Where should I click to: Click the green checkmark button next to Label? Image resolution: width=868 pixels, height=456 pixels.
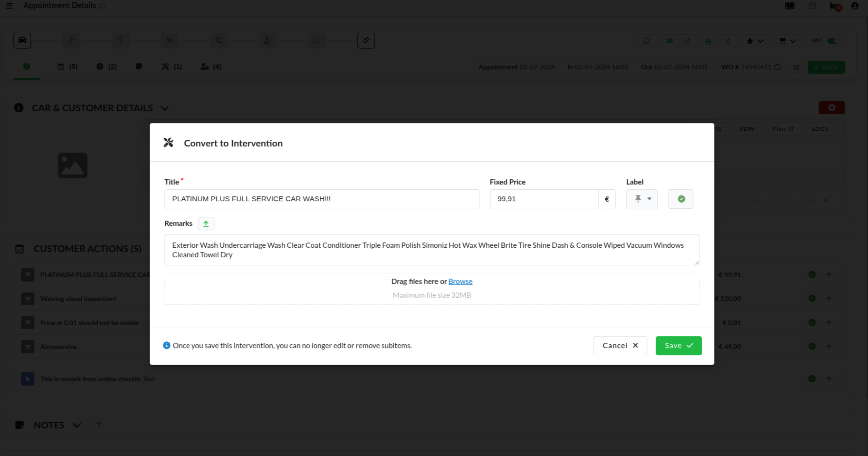click(x=680, y=199)
